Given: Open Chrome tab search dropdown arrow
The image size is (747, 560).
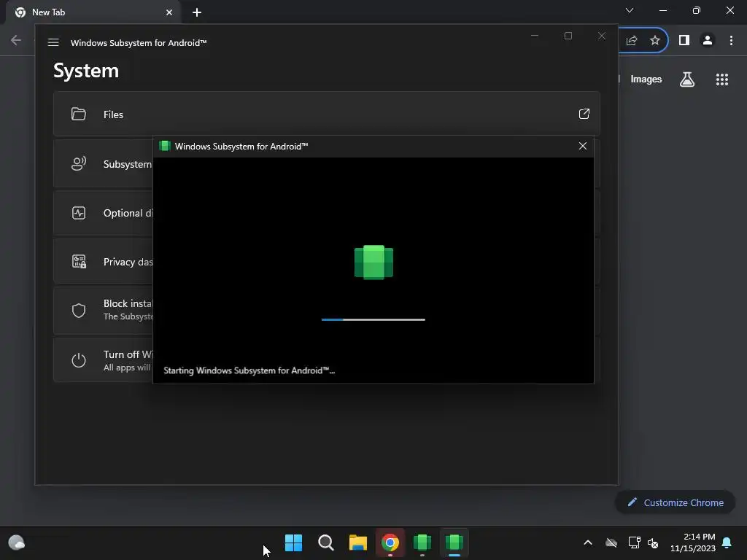Looking at the screenshot, I should 630,10.
